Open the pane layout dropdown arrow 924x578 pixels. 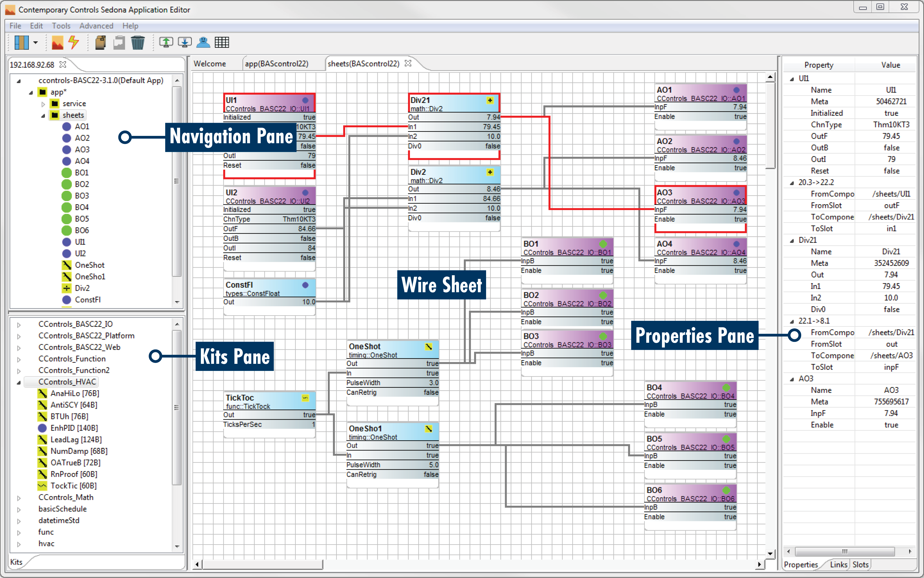click(35, 42)
